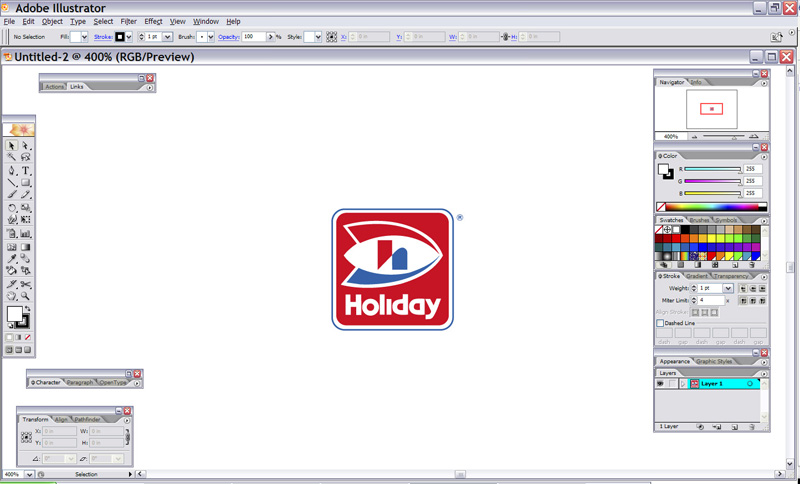
Task: Click opacity arrow button next to 100
Action: tap(270, 37)
